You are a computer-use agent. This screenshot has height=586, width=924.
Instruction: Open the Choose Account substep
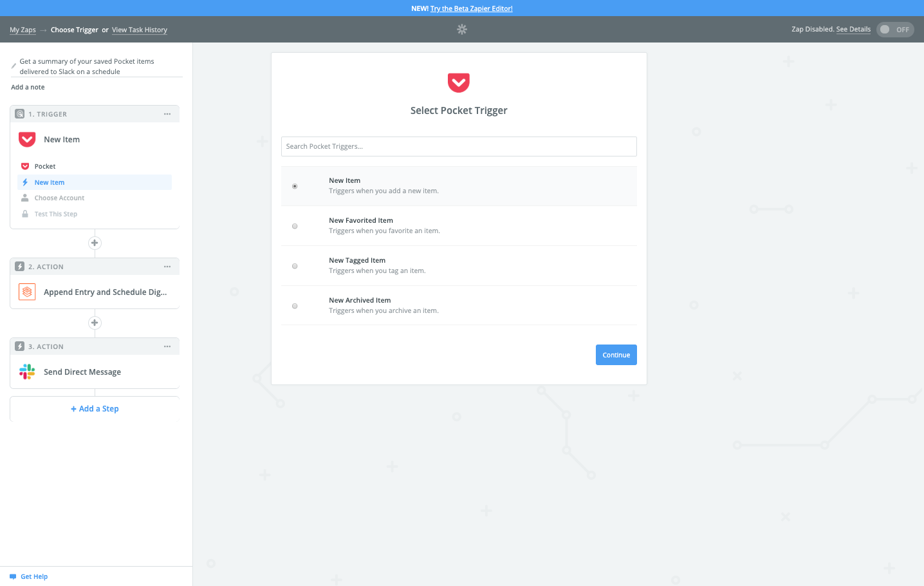point(95,198)
